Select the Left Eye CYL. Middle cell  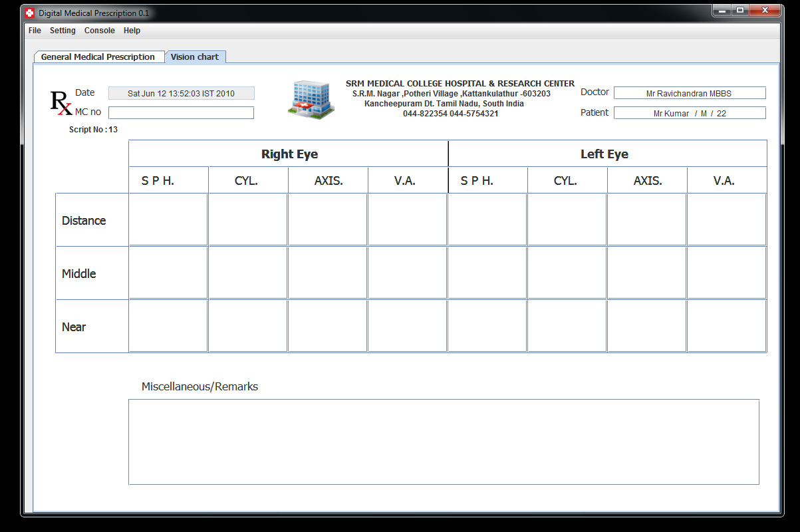[567, 273]
